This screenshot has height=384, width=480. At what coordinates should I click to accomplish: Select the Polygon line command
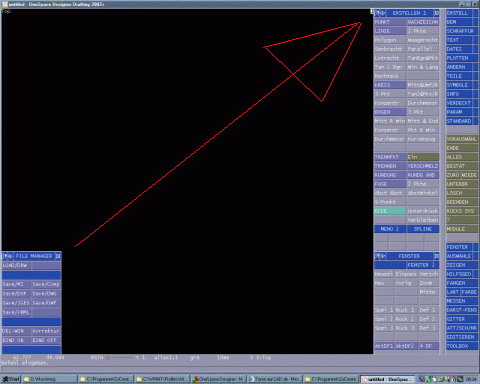click(x=390, y=40)
